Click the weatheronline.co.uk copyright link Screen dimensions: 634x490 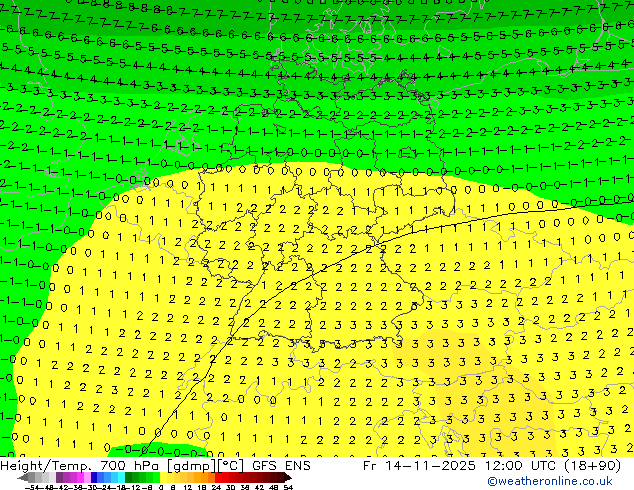point(549,481)
